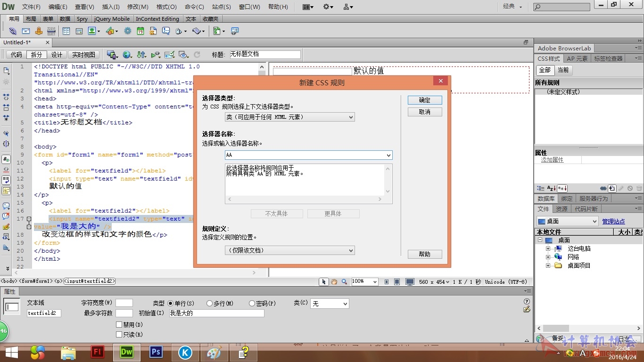Open the zoom percentage 100% dropdown
Screen dimensions: 644x362
[365, 281]
